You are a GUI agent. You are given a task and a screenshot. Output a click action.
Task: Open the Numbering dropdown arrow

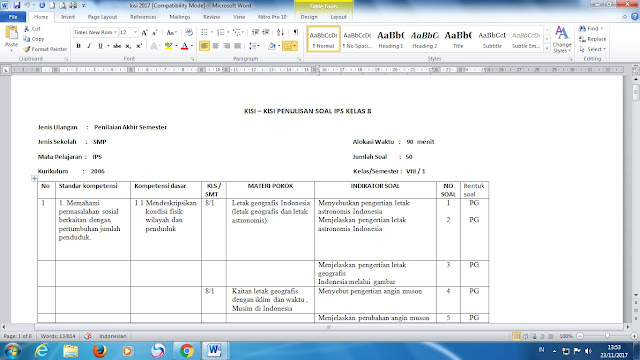point(228,32)
